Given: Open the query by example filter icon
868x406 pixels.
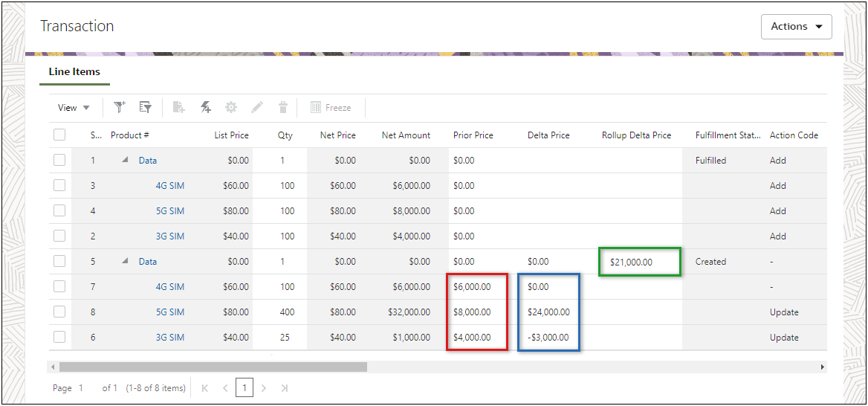Looking at the screenshot, I should click(x=146, y=108).
